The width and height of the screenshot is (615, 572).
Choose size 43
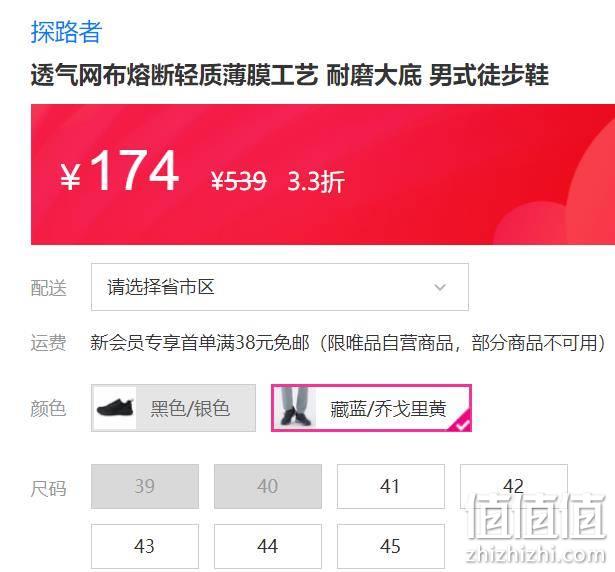point(145,546)
